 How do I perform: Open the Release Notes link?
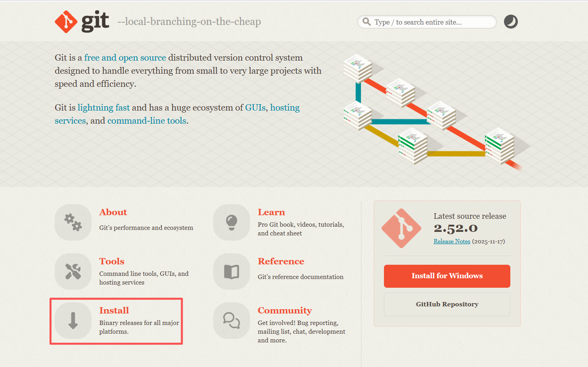[x=452, y=241]
